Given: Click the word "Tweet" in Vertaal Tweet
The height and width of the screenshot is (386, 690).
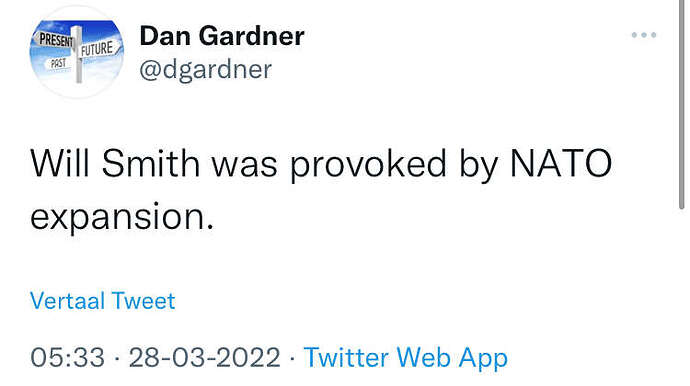Looking at the screenshot, I should coord(143,301).
